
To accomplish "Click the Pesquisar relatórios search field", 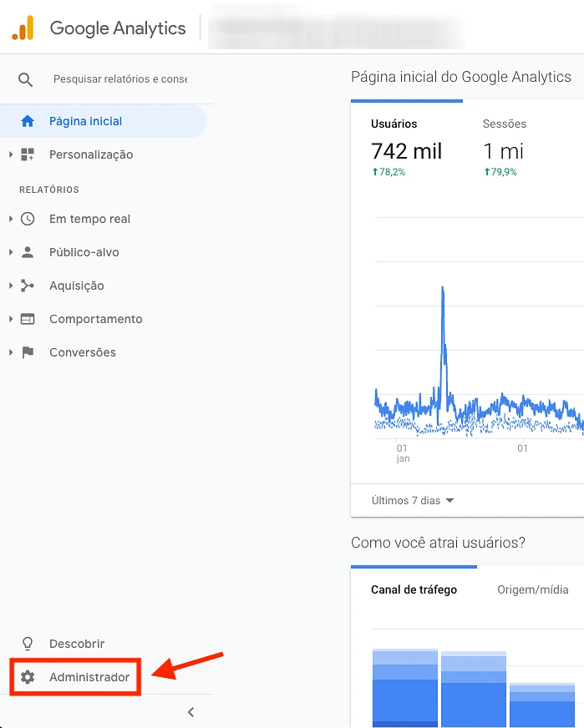I will click(120, 79).
